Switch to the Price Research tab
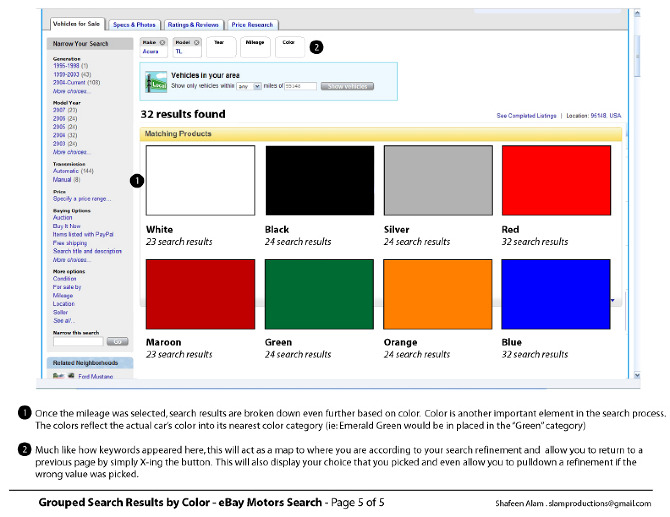Image resolution: width=670 pixels, height=517 pixels. (252, 25)
